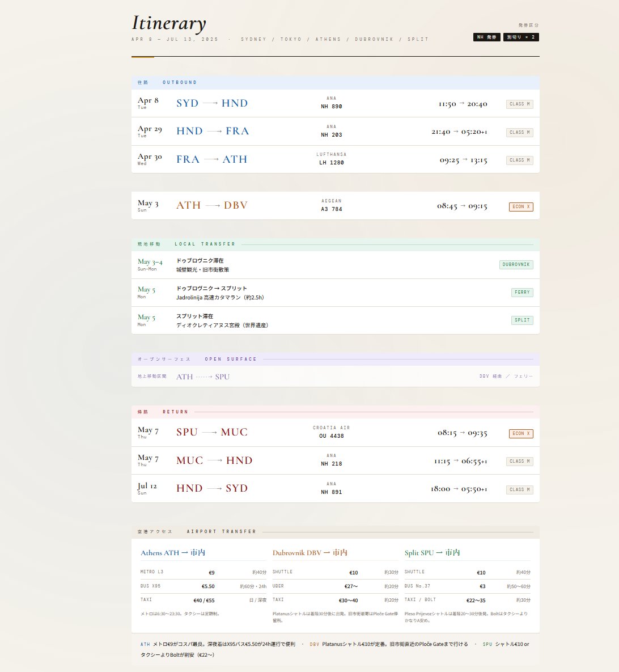619x672 pixels.
Task: Collapse the RETURN section header
Action: pyautogui.click(x=176, y=412)
